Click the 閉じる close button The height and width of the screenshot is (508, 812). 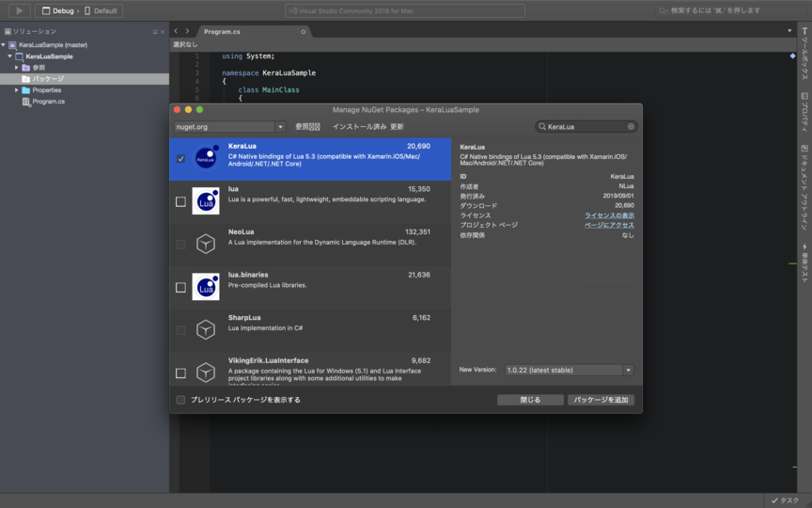tap(530, 400)
